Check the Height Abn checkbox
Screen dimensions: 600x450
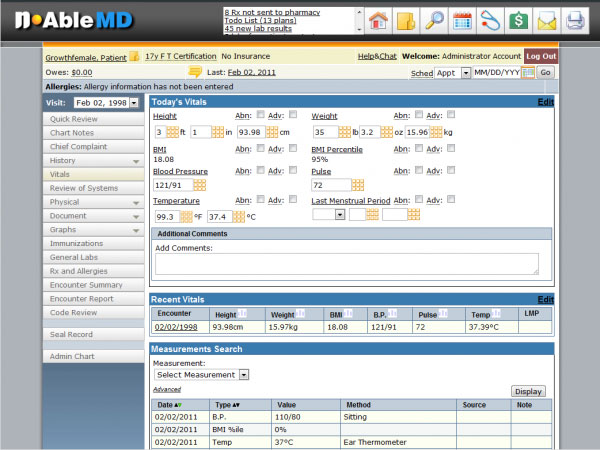261,115
